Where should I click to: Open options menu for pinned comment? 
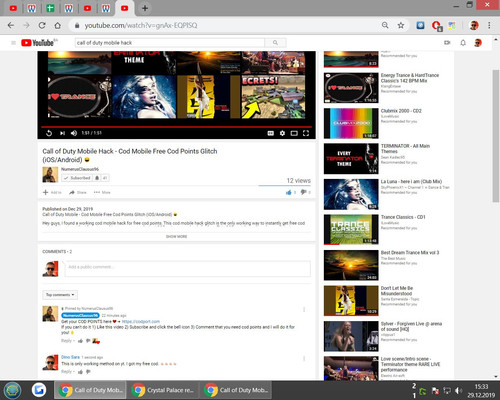tap(304, 310)
